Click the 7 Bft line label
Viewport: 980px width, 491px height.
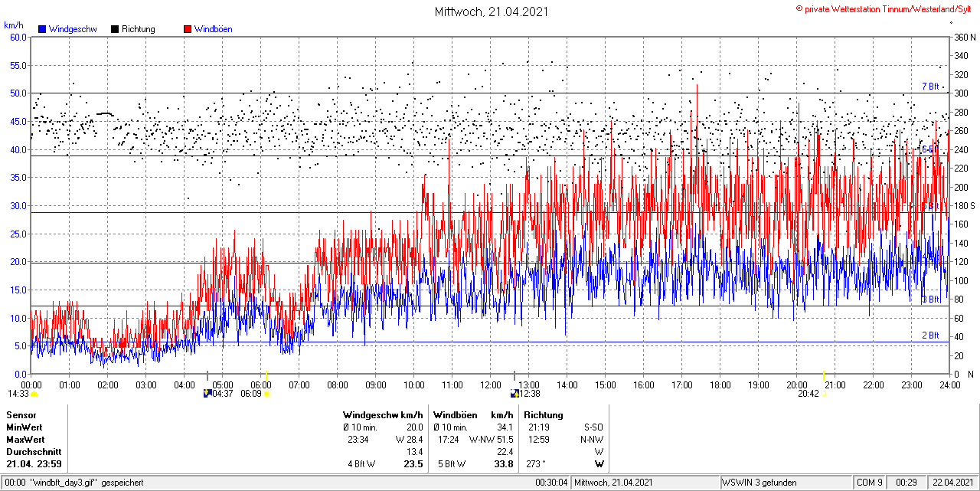tap(930, 87)
